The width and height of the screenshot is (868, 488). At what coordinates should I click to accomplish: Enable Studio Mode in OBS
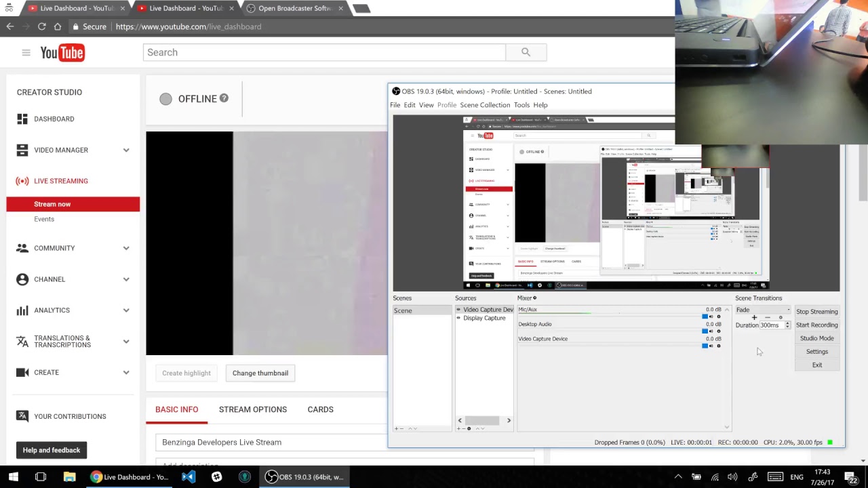click(x=816, y=338)
